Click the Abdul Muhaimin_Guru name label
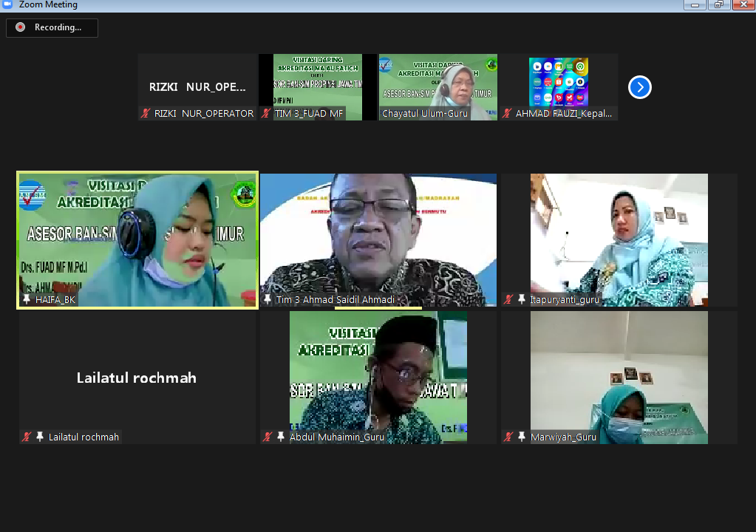Viewport: 756px width, 532px height. tap(337, 437)
